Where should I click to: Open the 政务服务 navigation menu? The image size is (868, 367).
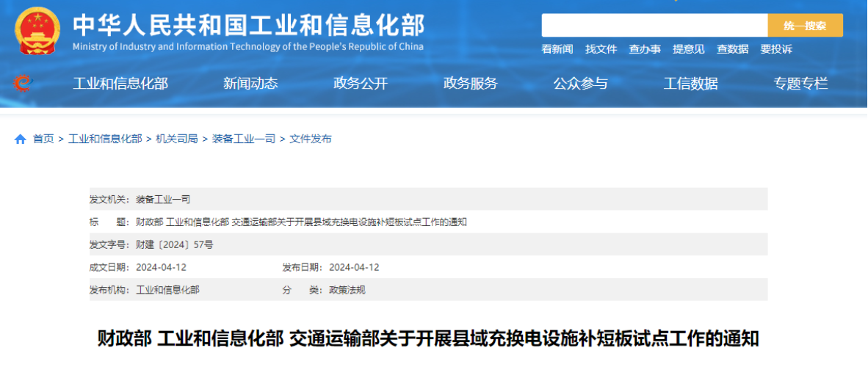[x=471, y=84]
